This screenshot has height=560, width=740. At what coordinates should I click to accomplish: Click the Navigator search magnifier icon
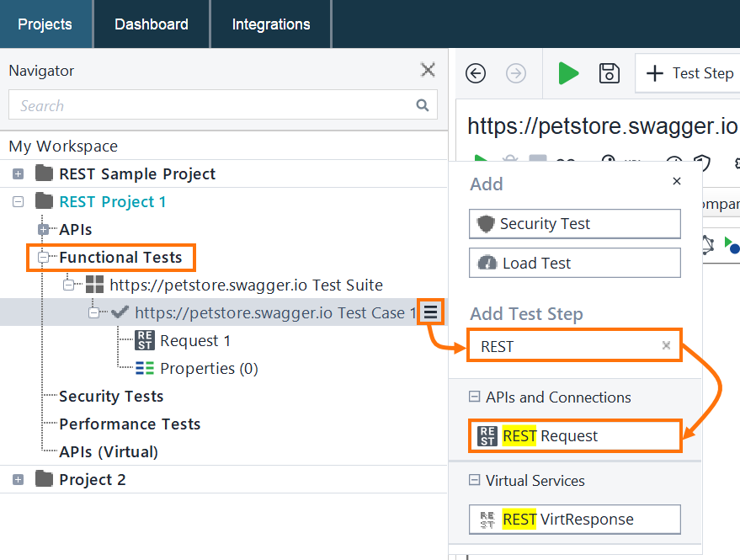[423, 105]
